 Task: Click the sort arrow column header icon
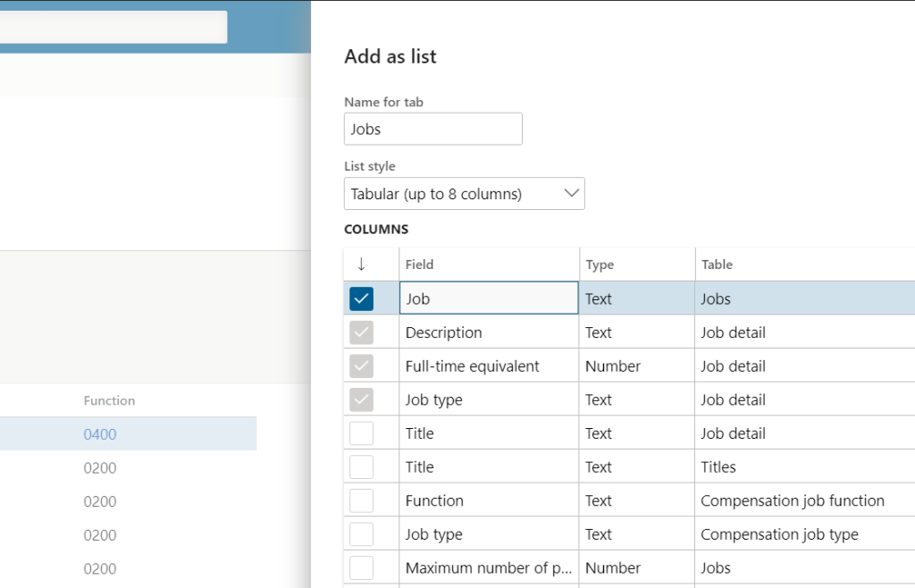[361, 265]
